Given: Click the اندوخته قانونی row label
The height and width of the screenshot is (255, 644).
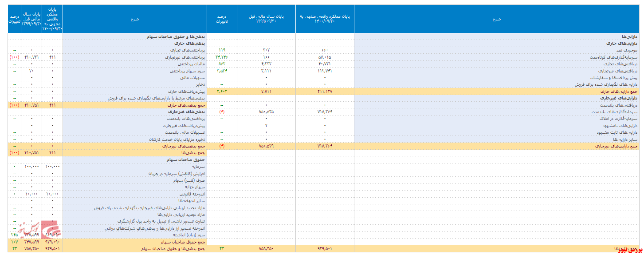Looking at the screenshot, I should point(192,194).
